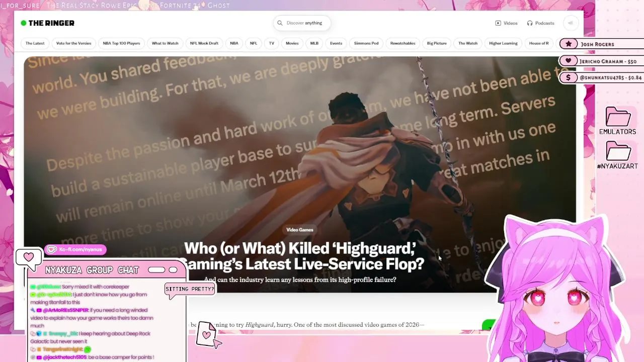
Task: Select The Watch nav pill
Action: [x=468, y=43]
